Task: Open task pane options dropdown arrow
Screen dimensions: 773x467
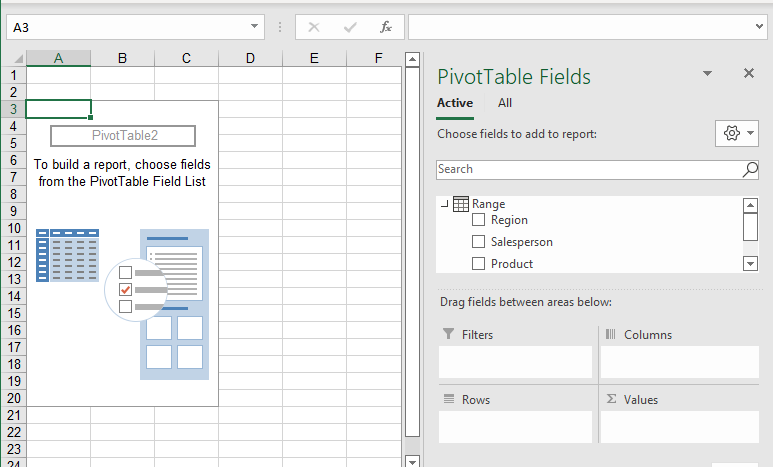Action: click(x=707, y=74)
